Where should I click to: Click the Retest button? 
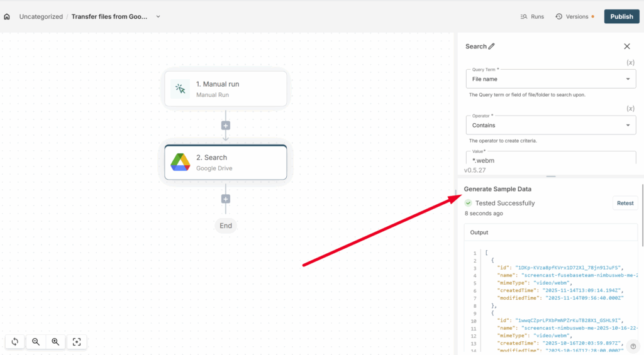(625, 203)
